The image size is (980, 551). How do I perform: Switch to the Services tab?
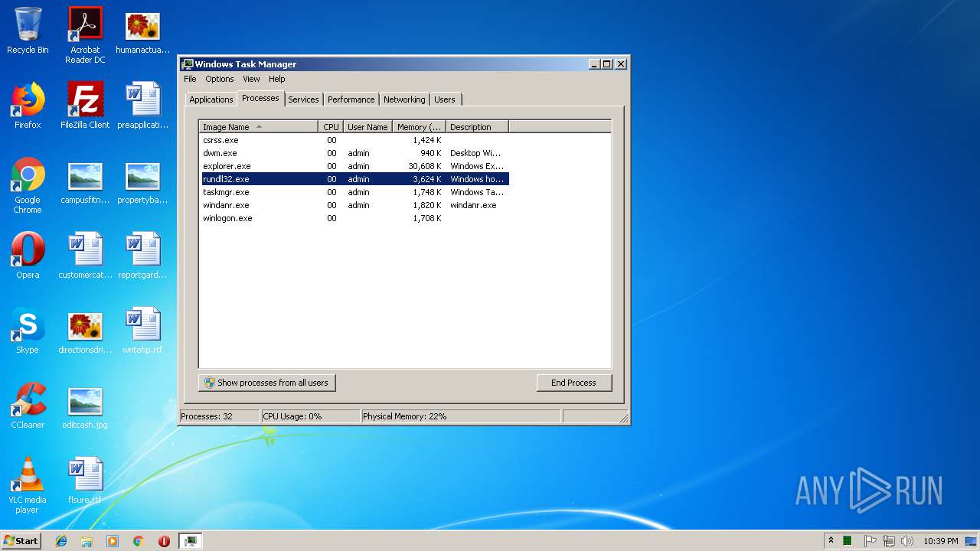click(303, 99)
